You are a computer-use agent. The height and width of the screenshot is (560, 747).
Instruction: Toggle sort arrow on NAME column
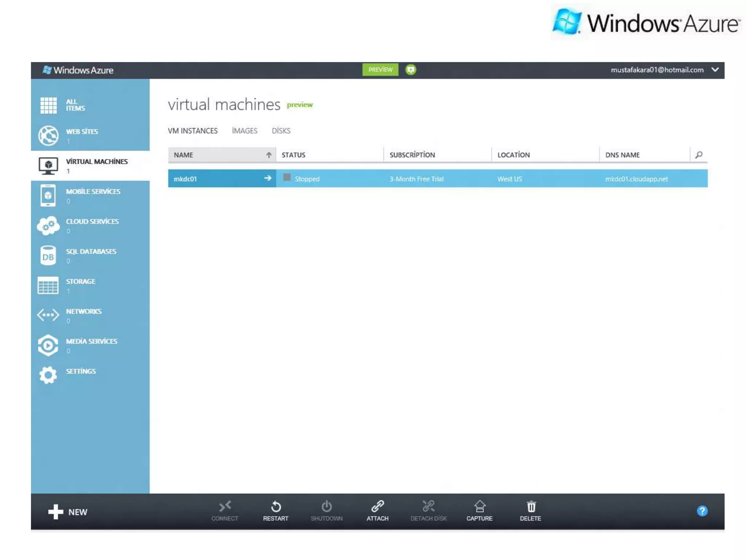269,155
